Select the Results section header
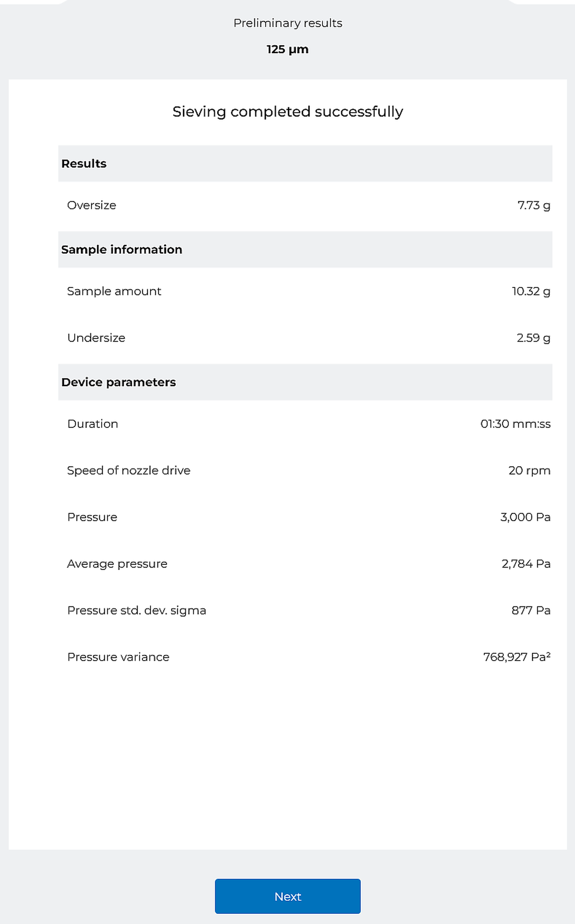 click(x=84, y=163)
